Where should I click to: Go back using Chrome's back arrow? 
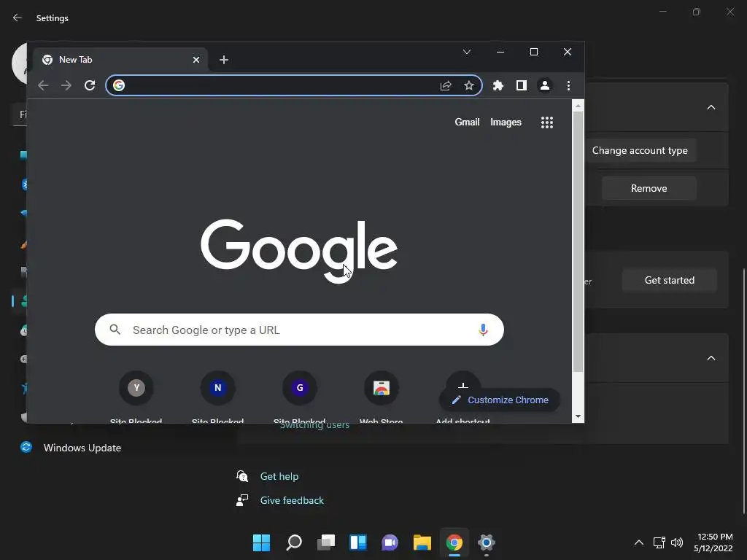coord(43,85)
